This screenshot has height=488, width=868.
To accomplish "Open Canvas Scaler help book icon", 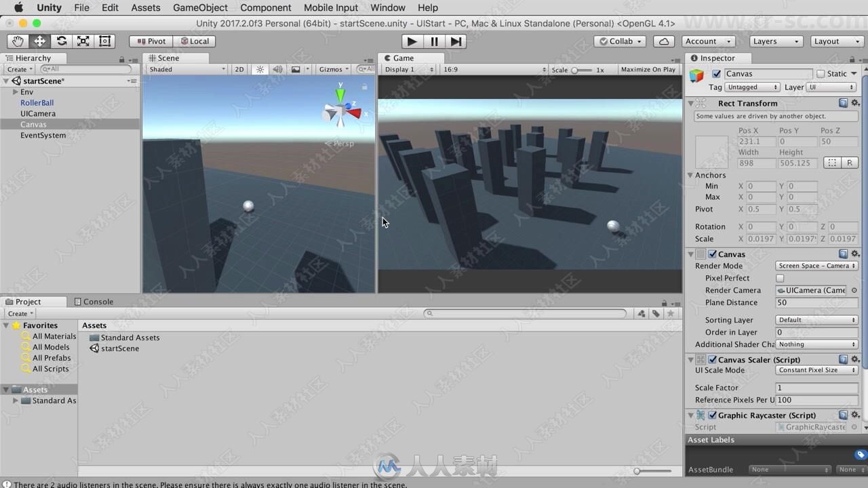I will click(843, 359).
